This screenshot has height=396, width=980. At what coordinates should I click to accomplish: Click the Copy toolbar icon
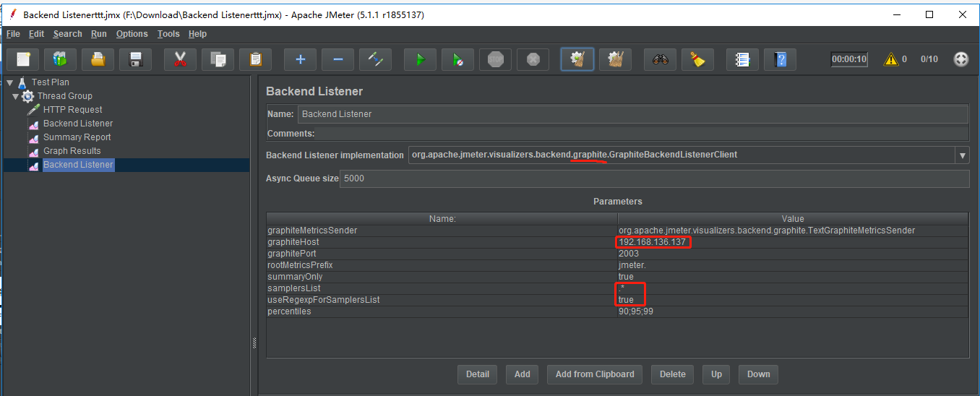218,59
